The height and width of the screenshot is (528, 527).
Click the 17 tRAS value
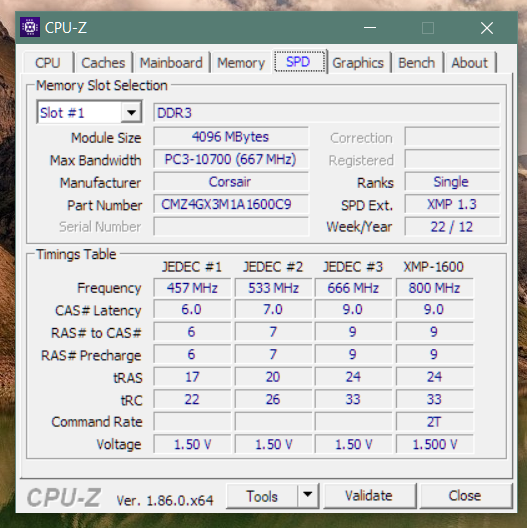(x=192, y=376)
